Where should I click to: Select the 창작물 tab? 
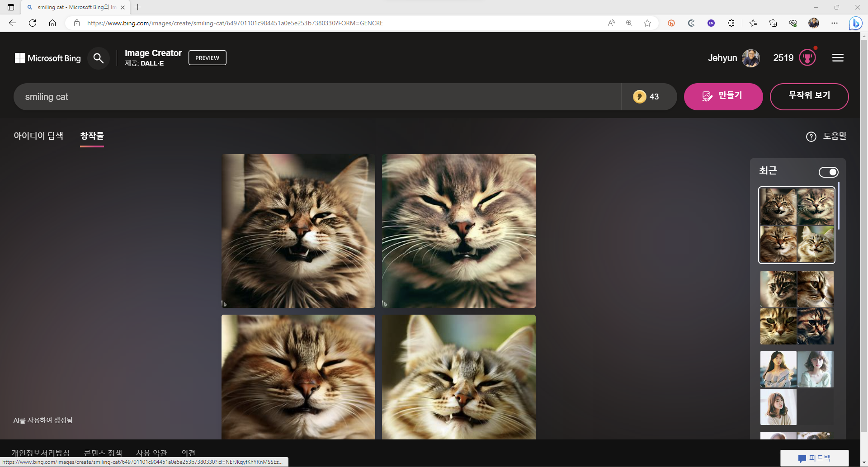92,136
